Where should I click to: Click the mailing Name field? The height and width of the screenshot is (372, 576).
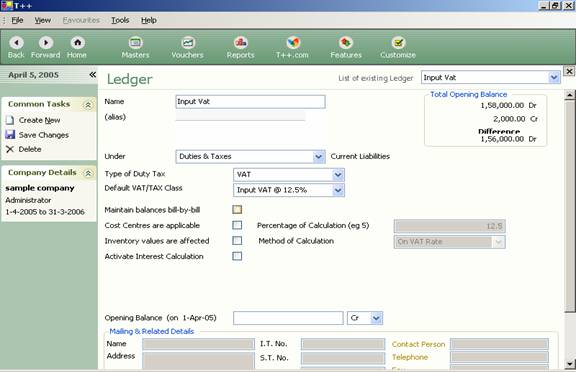pyautogui.click(x=198, y=344)
